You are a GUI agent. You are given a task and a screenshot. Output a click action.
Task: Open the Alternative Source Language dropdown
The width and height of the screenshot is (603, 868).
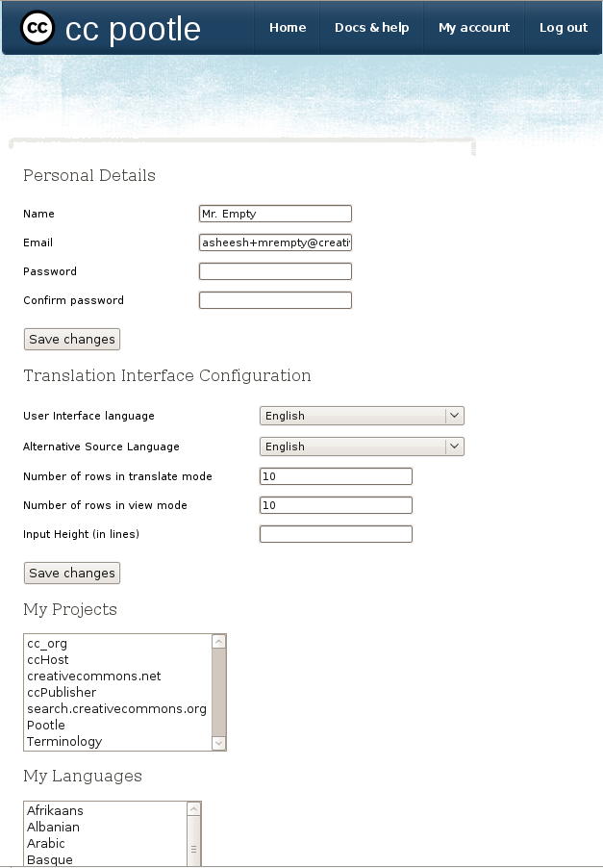[362, 447]
